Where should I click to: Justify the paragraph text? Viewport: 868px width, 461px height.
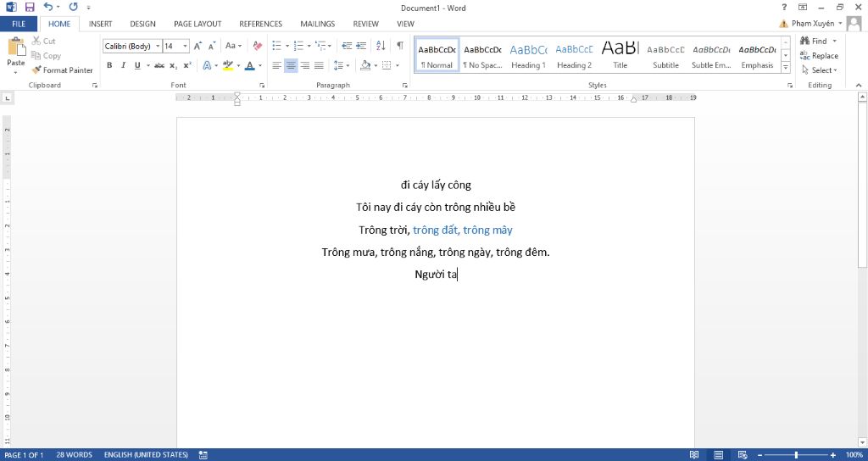click(x=319, y=65)
